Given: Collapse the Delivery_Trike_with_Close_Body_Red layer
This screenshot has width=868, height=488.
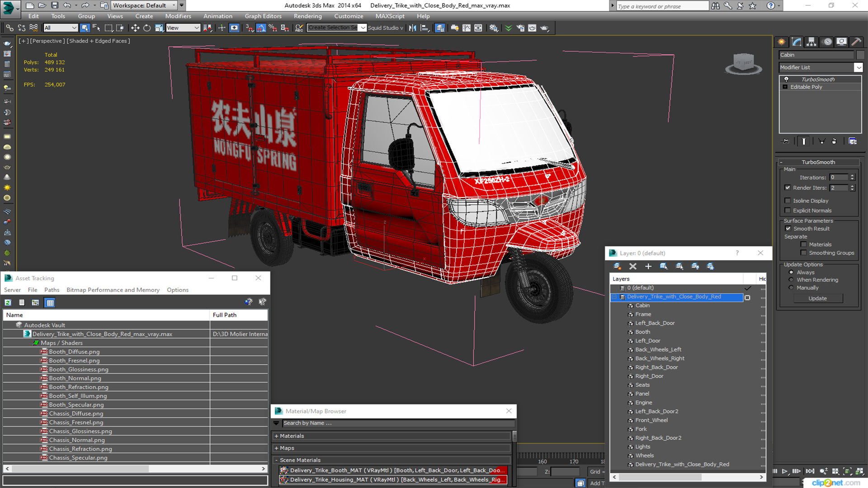Looking at the screenshot, I should tap(614, 297).
